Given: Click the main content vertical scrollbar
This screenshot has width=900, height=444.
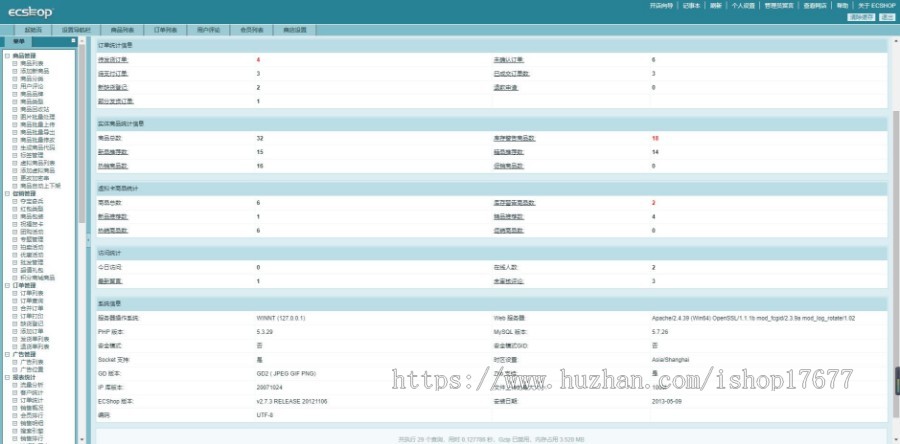Looking at the screenshot, I should point(896,264).
